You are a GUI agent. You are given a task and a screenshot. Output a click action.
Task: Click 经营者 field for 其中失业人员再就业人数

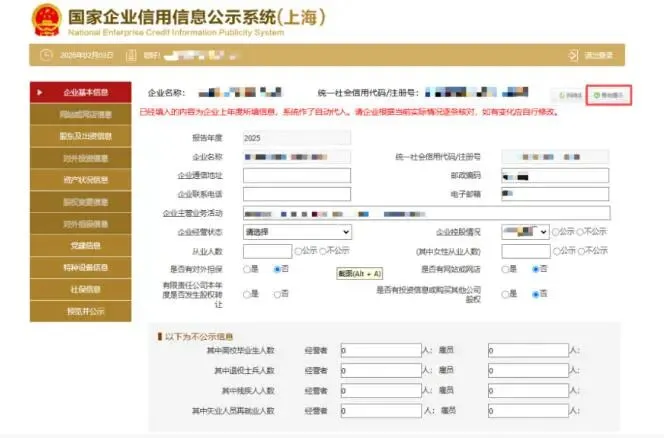[x=381, y=411]
